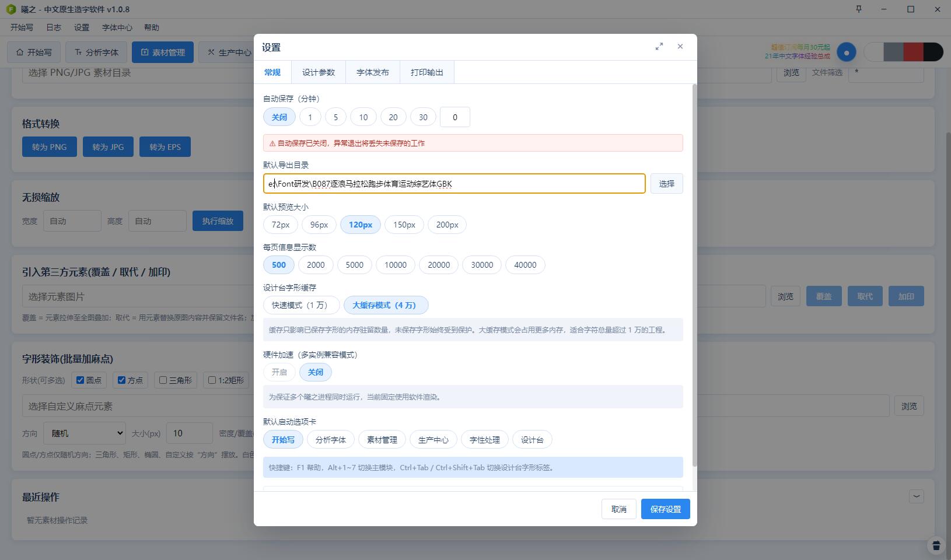Uncheck the 圆点 shape checkbox

[x=81, y=380]
